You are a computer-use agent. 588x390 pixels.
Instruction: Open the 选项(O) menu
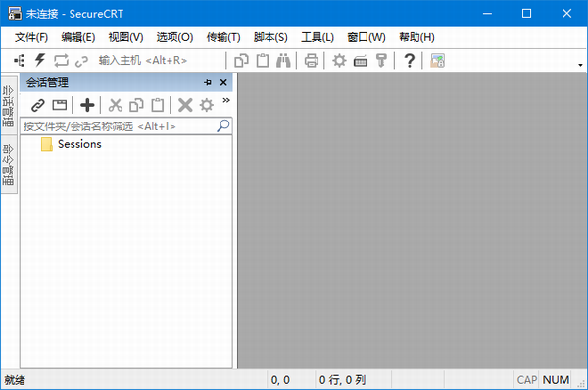click(174, 37)
